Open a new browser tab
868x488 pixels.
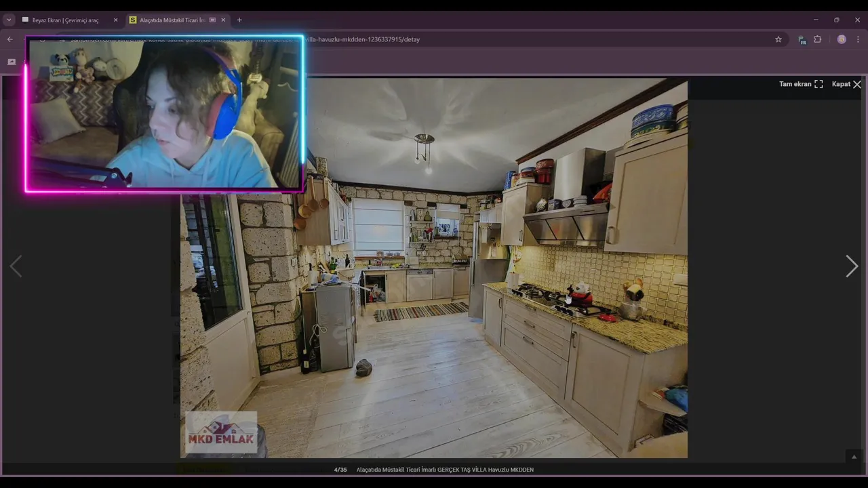(x=239, y=20)
